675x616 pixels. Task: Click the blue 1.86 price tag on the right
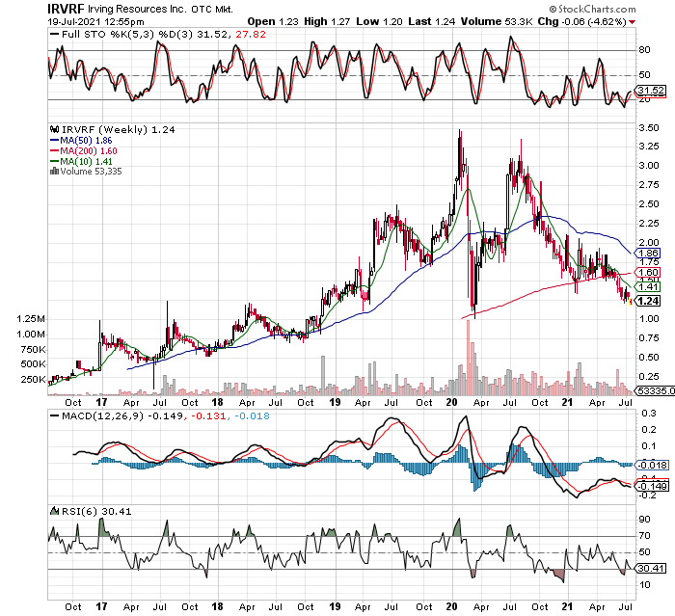(648, 254)
